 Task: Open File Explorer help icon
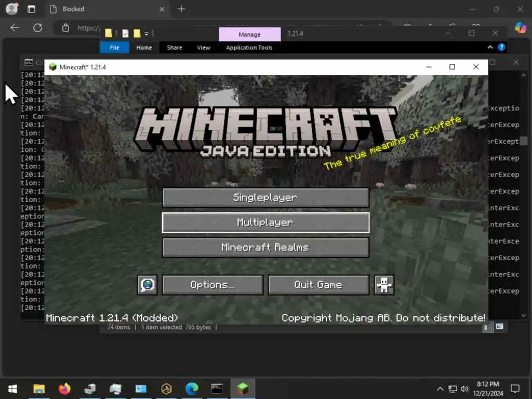coord(501,47)
